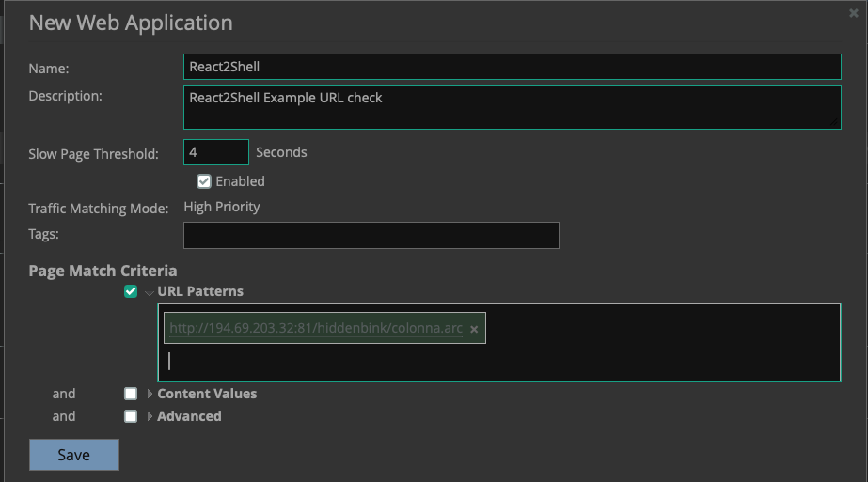Click the empty Tags input field
Image resolution: width=868 pixels, height=482 pixels.
[371, 235]
